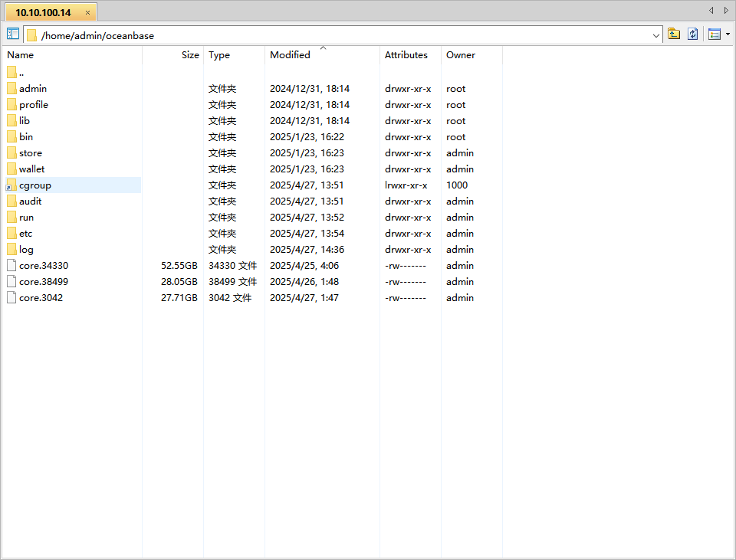The width and height of the screenshot is (736, 560).
Task: Select the audit folder icon
Action: pyautogui.click(x=11, y=201)
